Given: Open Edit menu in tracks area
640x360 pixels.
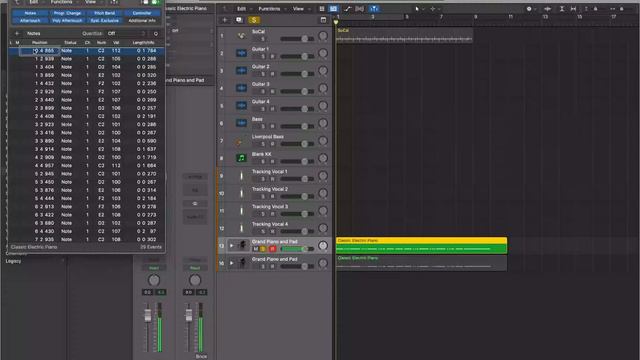Looking at the screenshot, I should [243, 9].
